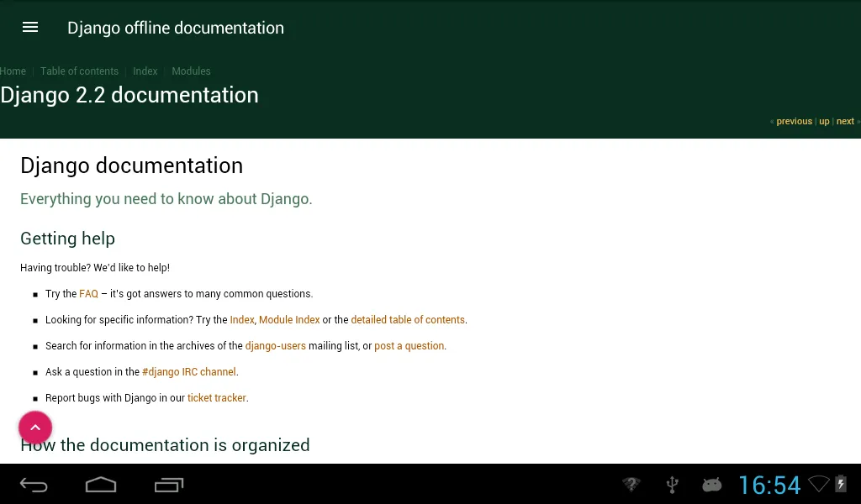Tap 'Having trouble? We'd like to help!' text
This screenshot has height=504, width=861.
[x=95, y=268]
